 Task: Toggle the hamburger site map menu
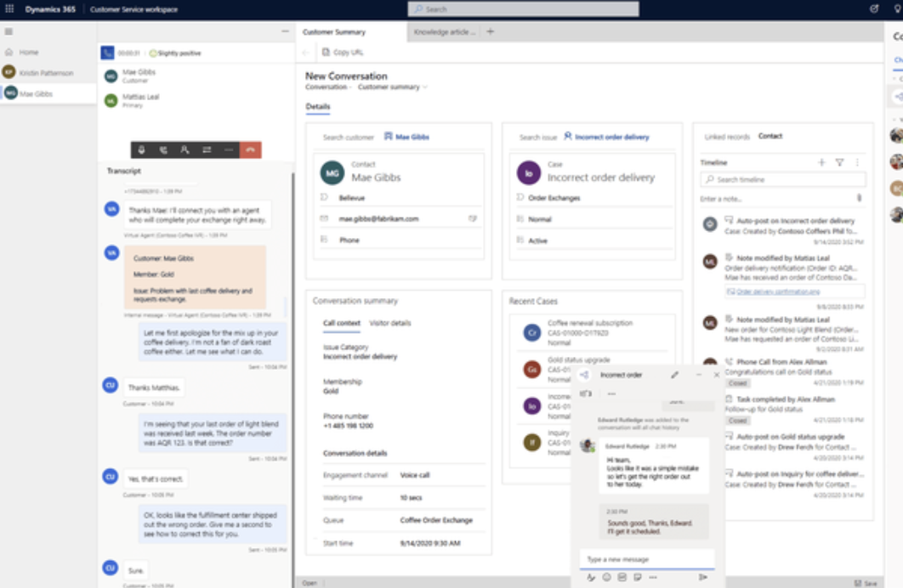[9, 31]
